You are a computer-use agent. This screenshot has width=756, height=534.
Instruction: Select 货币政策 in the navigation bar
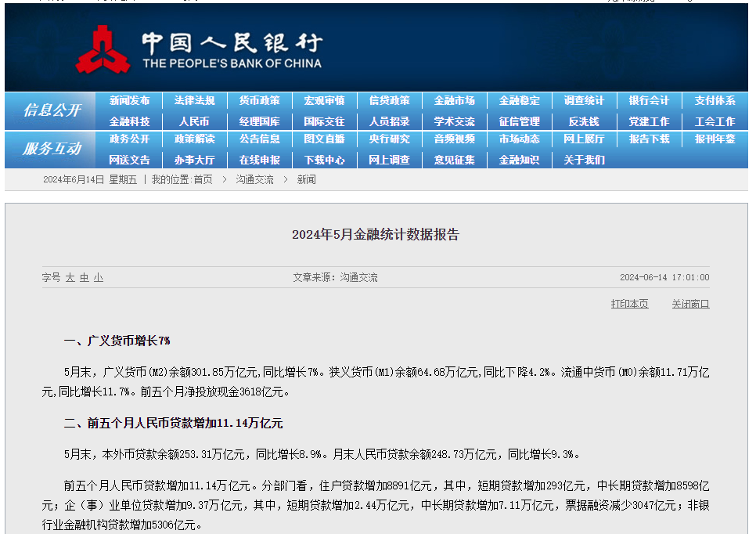point(259,101)
